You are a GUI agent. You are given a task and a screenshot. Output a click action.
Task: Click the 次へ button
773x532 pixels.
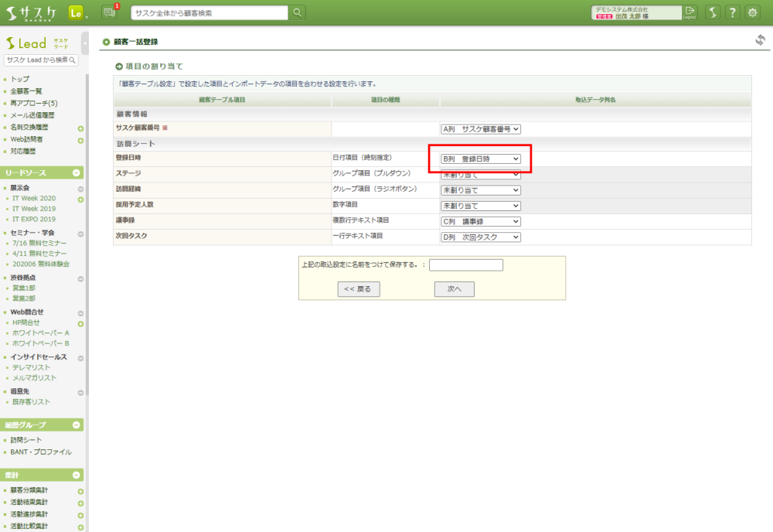point(454,289)
